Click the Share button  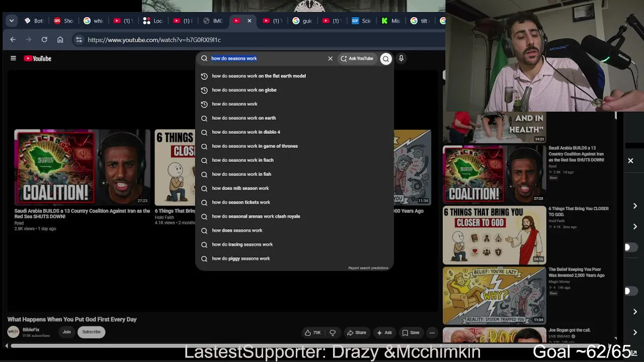coord(357,332)
